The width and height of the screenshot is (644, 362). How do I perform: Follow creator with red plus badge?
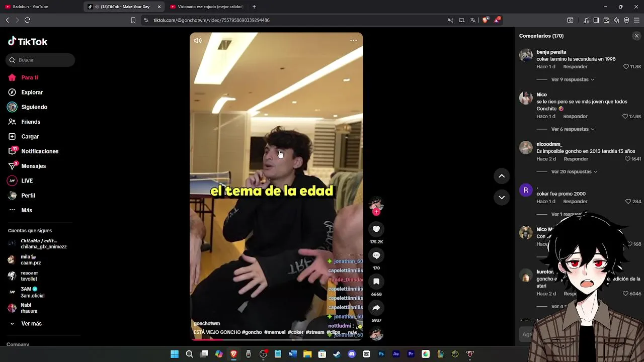click(x=376, y=212)
